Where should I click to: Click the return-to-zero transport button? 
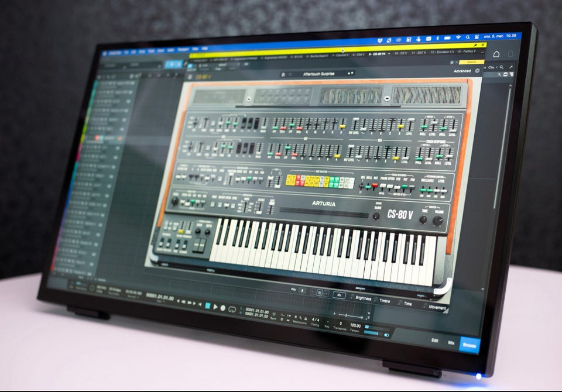[200, 304]
